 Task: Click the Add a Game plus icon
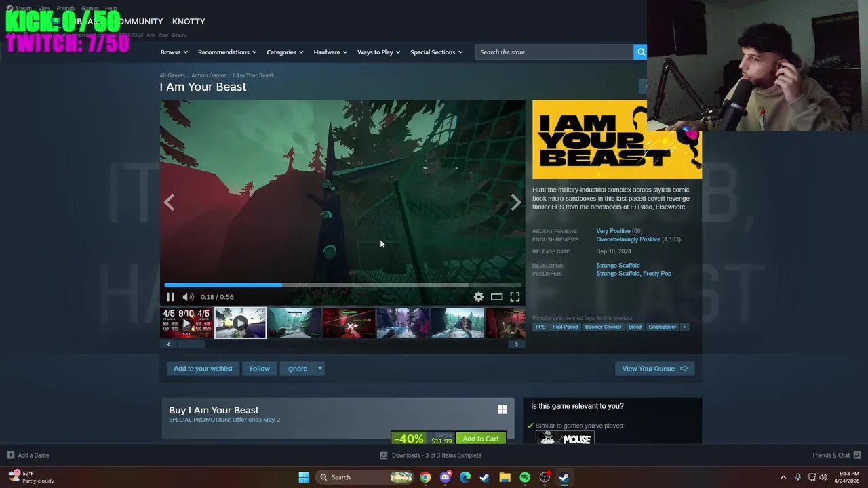(10, 455)
